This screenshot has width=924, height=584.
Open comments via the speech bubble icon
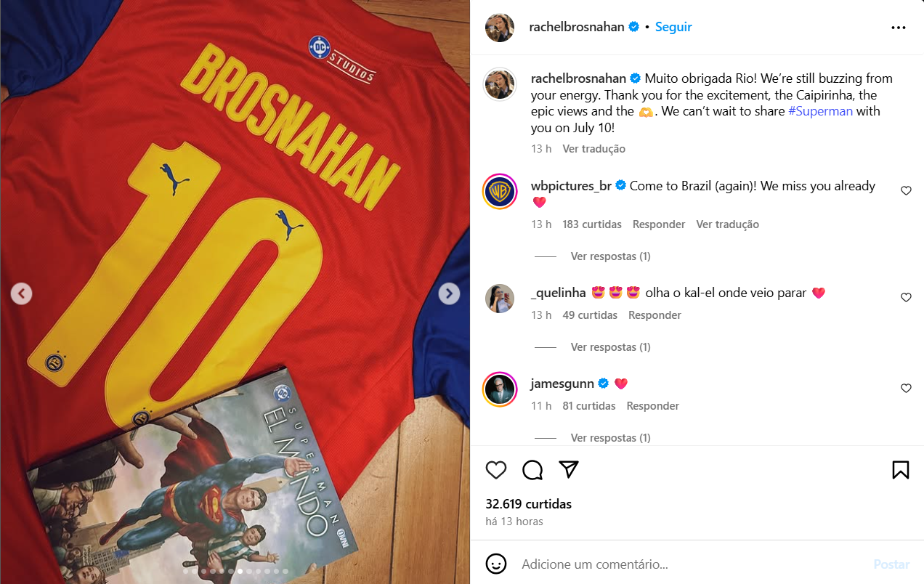click(x=532, y=470)
